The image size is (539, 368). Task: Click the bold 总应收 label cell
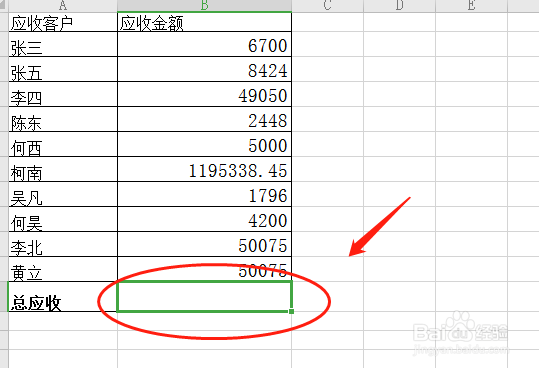point(63,297)
